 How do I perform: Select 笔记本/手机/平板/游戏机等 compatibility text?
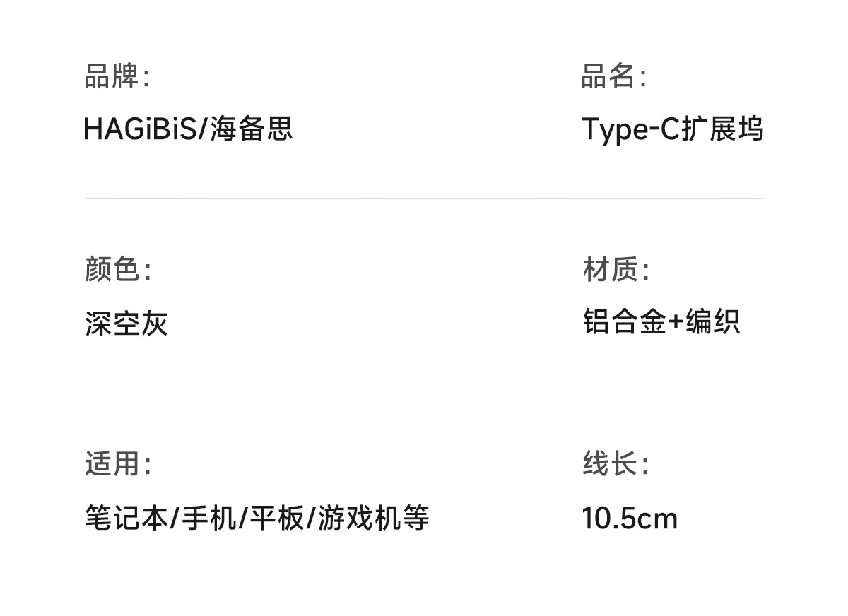tap(257, 519)
